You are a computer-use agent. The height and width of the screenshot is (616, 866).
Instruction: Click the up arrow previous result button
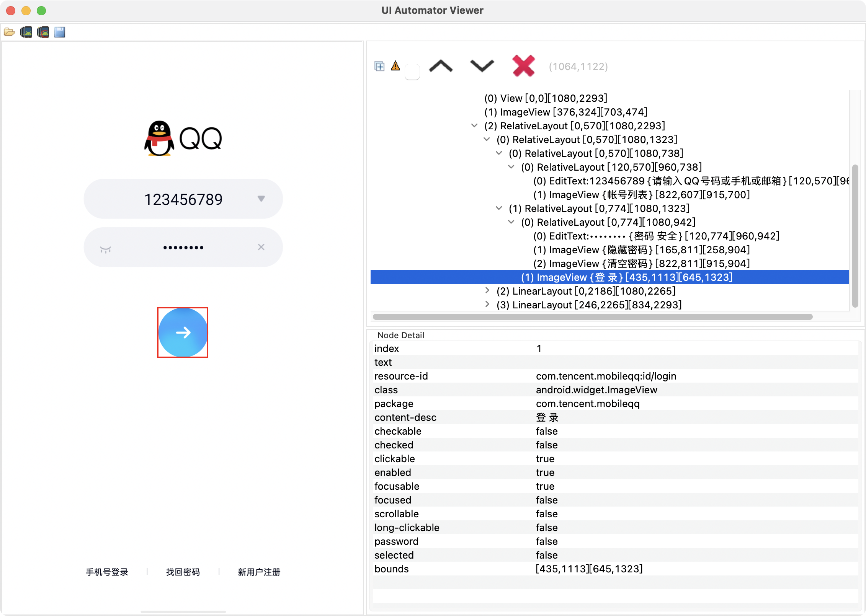coord(441,66)
